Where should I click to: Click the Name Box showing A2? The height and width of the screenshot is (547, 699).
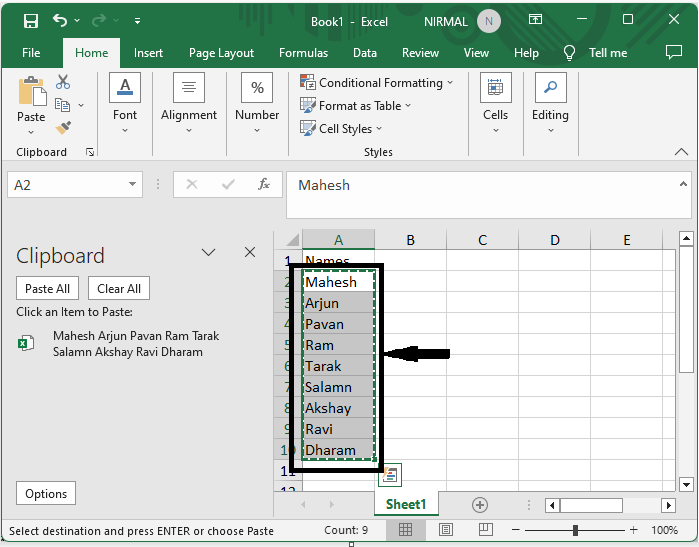(68, 185)
